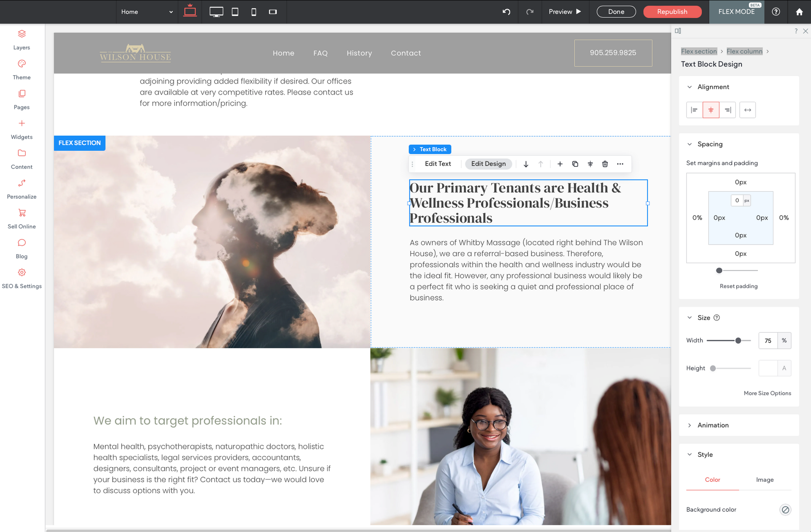The image size is (811, 532).
Task: Click the duplicate block icon in text toolbar
Action: (574, 164)
